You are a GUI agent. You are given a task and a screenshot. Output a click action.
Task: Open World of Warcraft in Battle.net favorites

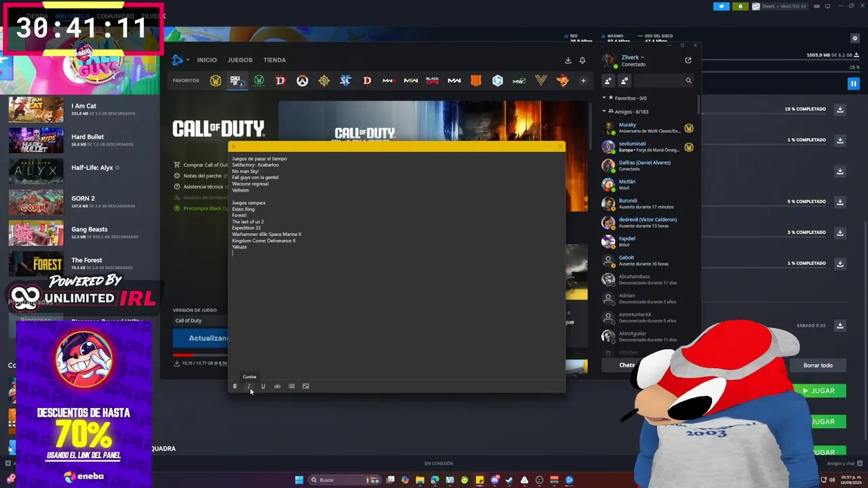point(216,81)
